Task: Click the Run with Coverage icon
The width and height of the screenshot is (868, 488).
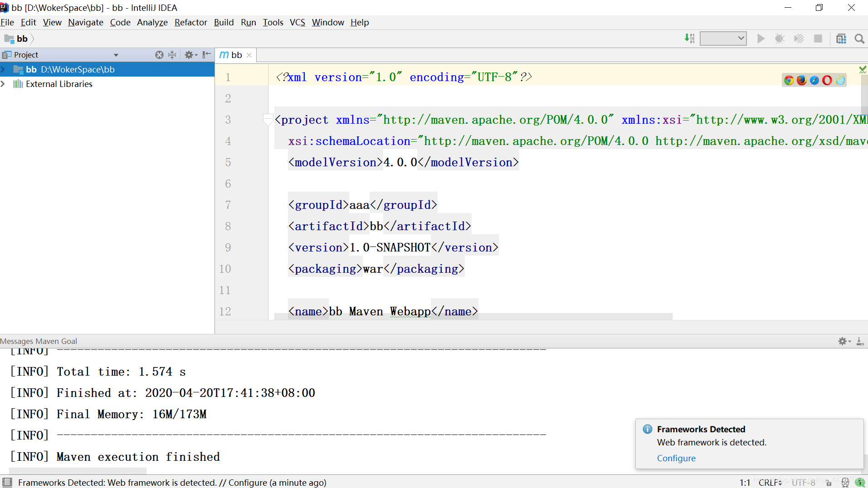Action: click(x=799, y=39)
